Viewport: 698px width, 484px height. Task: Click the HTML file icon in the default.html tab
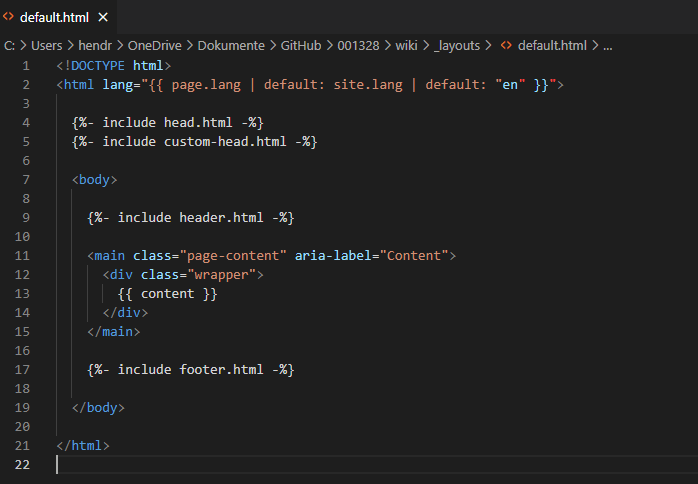tap(9, 17)
